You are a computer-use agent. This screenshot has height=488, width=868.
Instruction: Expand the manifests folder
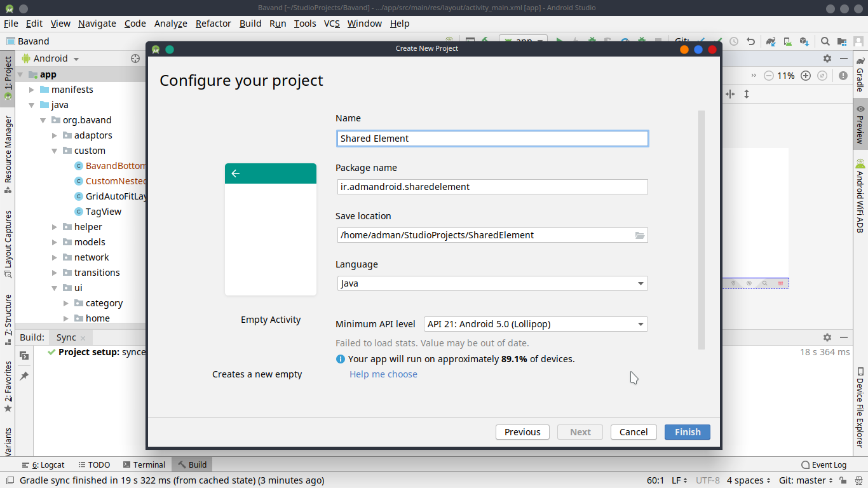(32, 90)
